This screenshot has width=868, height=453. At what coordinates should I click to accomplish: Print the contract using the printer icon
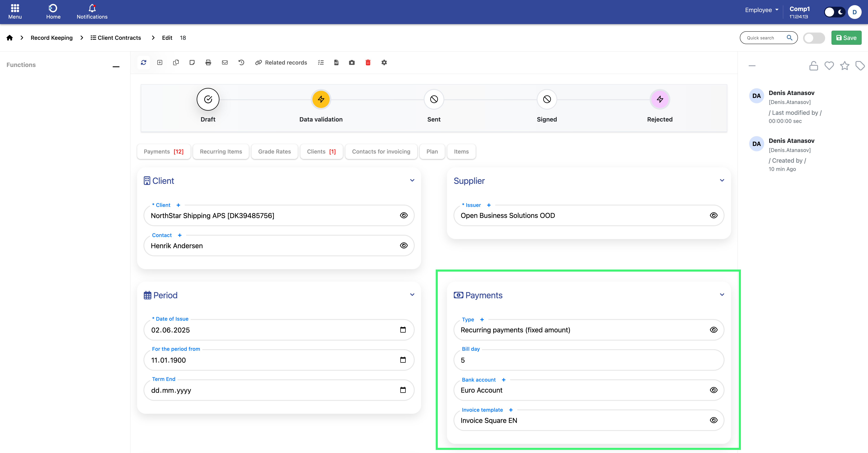[208, 62]
